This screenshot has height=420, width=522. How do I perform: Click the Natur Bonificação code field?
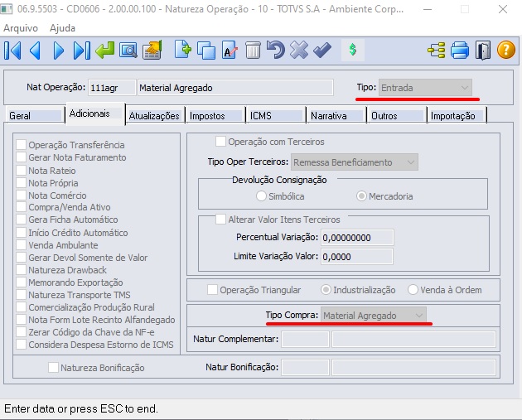coord(305,368)
